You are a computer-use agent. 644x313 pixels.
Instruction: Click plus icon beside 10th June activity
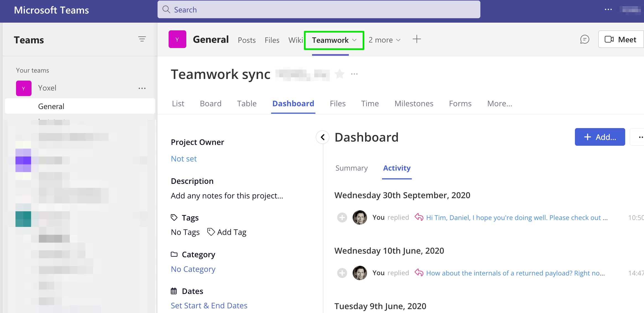coord(342,273)
